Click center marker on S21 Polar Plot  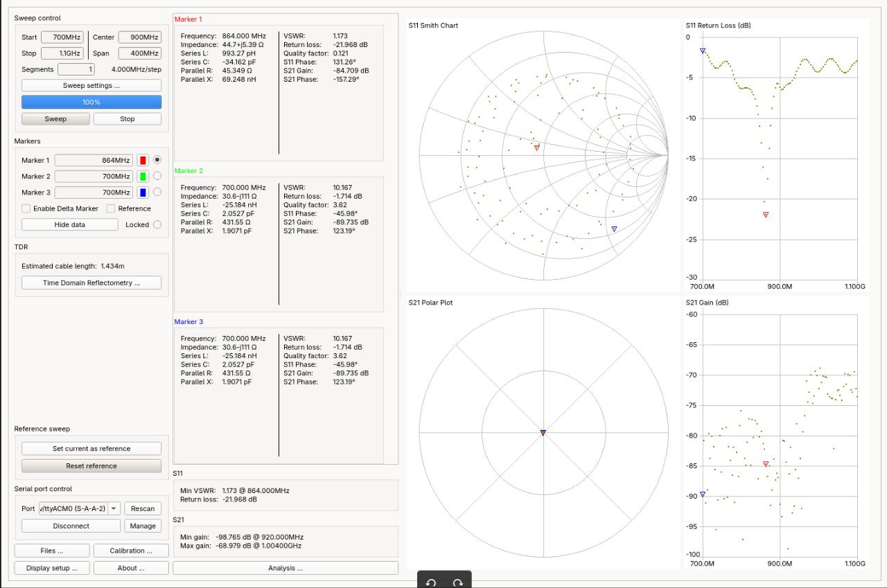click(543, 432)
